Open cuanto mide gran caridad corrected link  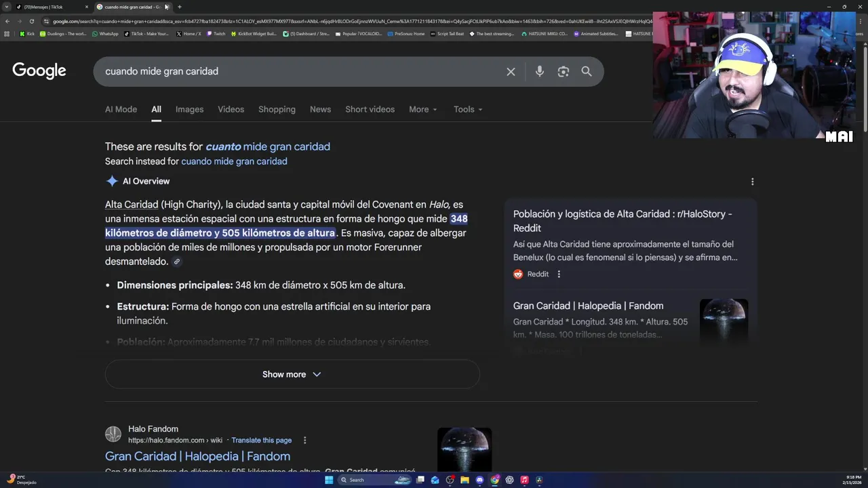[x=268, y=146]
